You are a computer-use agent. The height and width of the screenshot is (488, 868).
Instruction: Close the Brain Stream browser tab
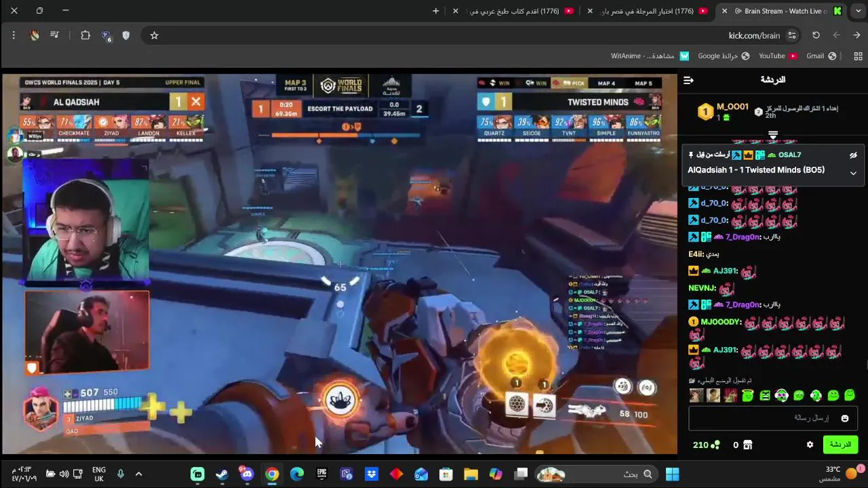tap(725, 11)
